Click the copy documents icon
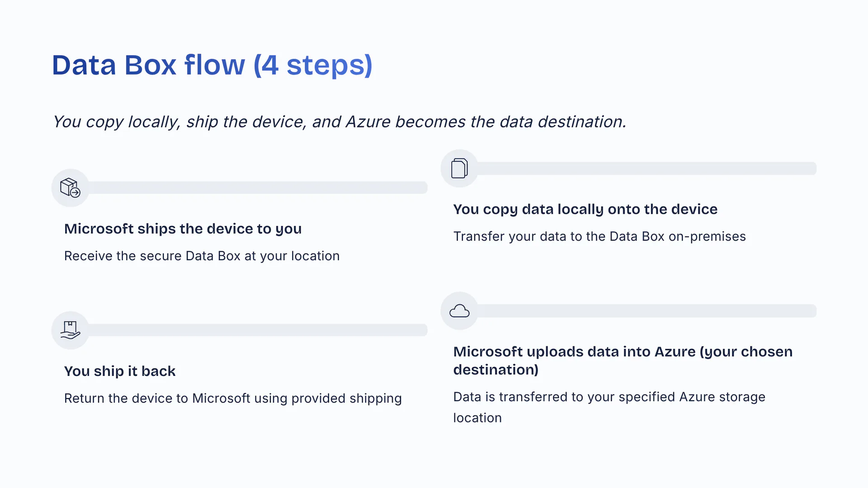Image resolution: width=868 pixels, height=488 pixels. click(x=459, y=168)
